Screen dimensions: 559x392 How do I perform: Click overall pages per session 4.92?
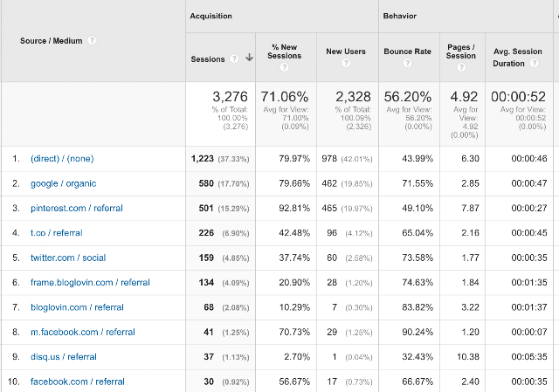464,97
